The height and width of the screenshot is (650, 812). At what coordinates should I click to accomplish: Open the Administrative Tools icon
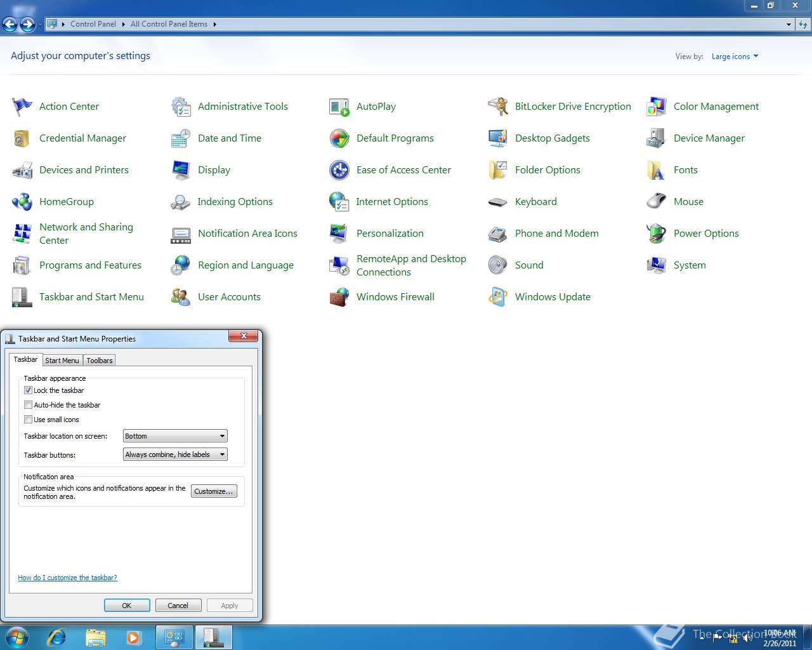(x=181, y=107)
